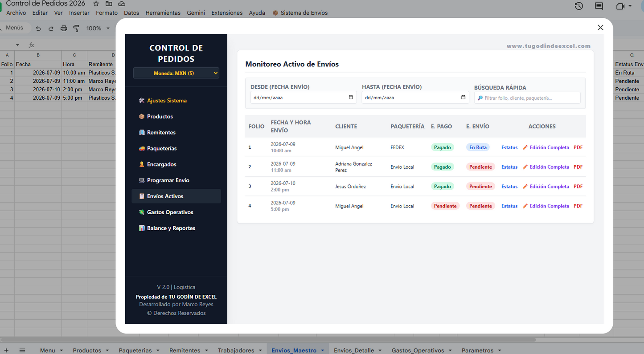644x354 pixels.
Task: Open the Gemini menu
Action: (x=196, y=13)
